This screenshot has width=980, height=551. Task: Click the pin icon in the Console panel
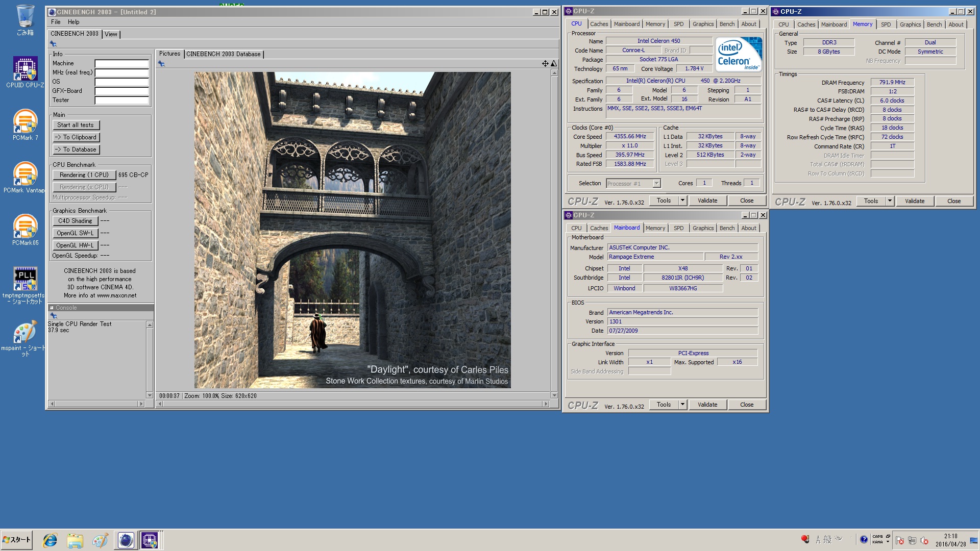point(53,315)
